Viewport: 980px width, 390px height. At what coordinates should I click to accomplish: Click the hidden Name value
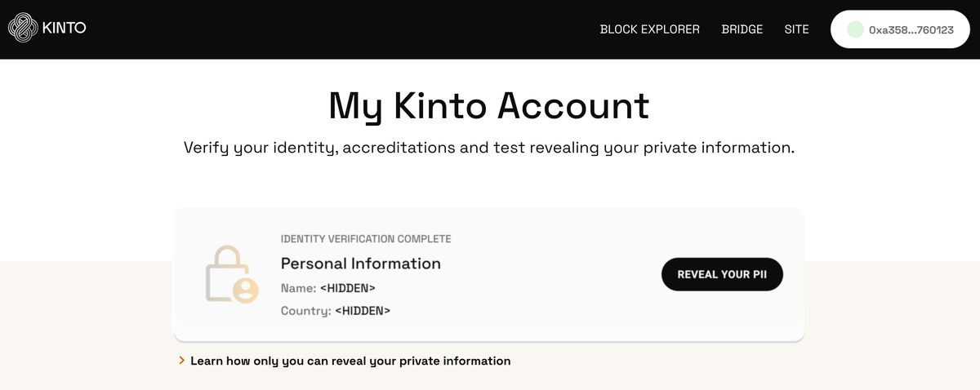coord(347,288)
